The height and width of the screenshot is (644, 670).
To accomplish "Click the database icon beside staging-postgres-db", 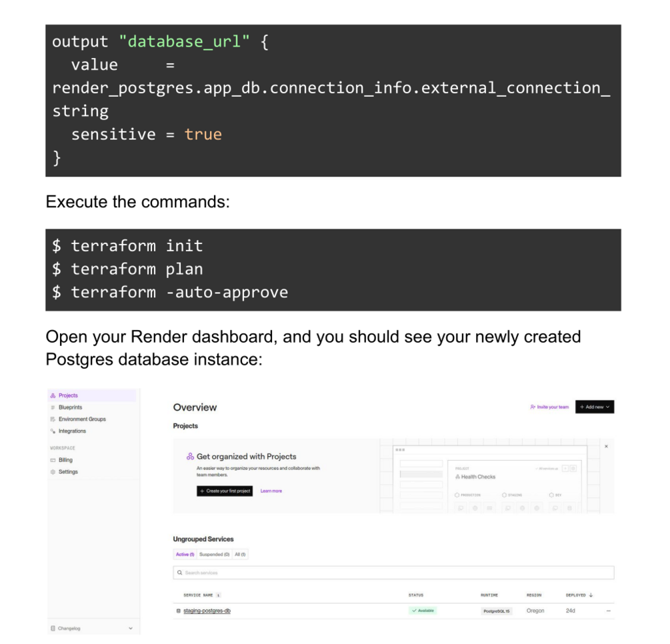I will click(x=178, y=611).
